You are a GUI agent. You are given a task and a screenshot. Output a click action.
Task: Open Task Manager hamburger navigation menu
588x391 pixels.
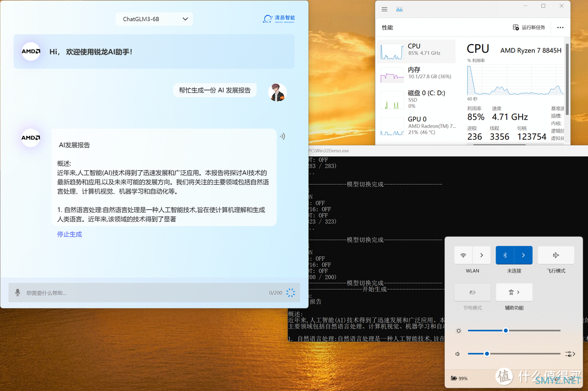(x=384, y=9)
